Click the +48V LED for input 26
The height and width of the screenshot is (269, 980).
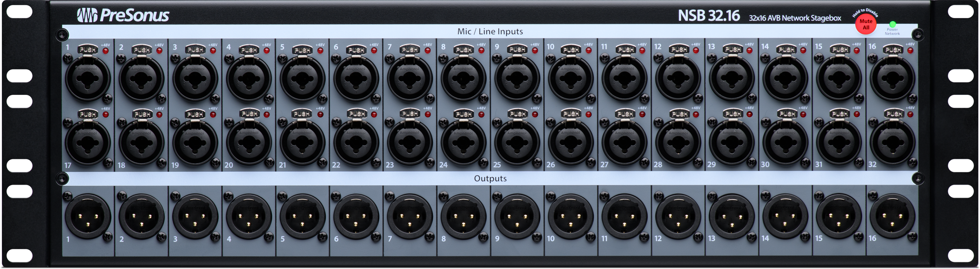(588, 115)
